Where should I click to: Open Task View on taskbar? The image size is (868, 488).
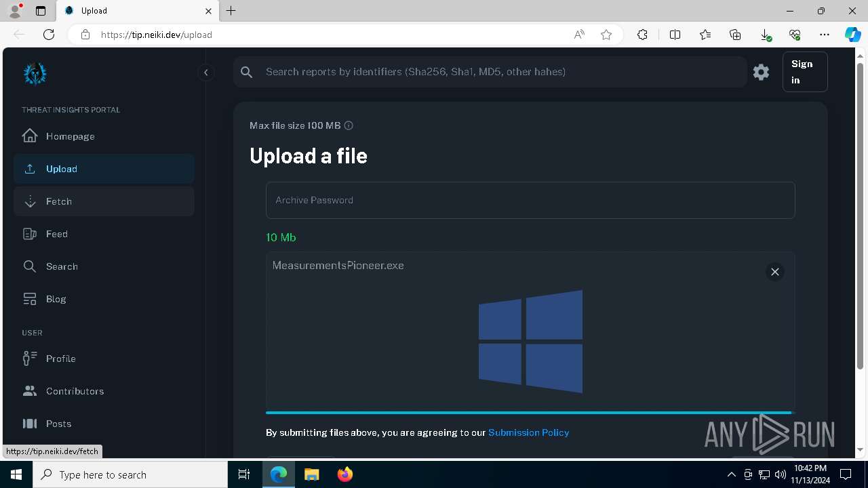click(244, 474)
